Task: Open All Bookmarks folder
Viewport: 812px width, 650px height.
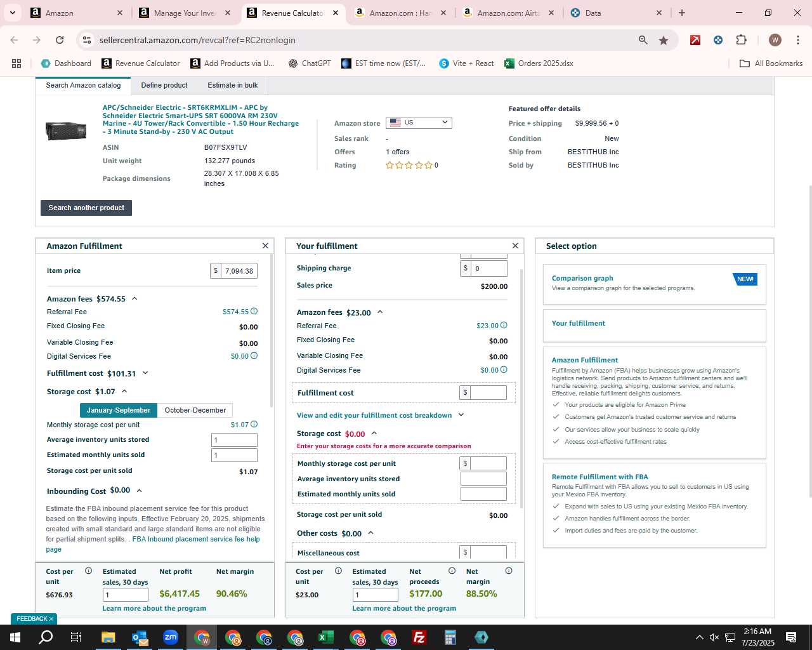Action: 771,63
